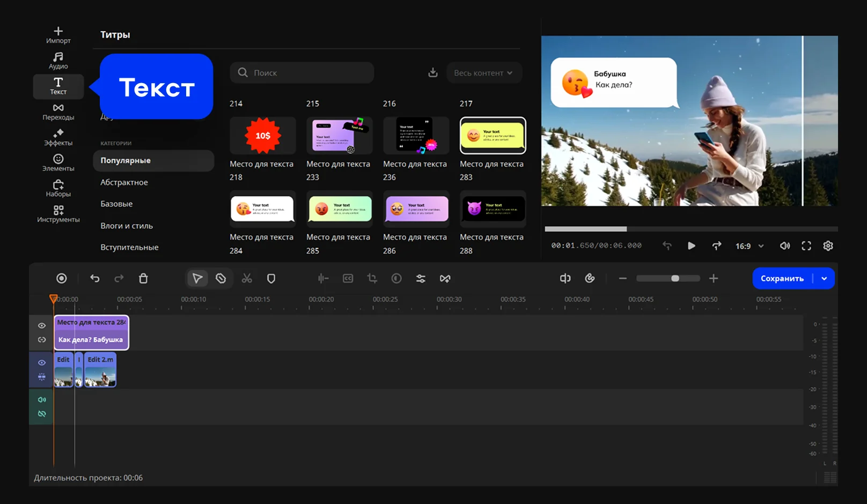Open the Import panel

(58, 35)
